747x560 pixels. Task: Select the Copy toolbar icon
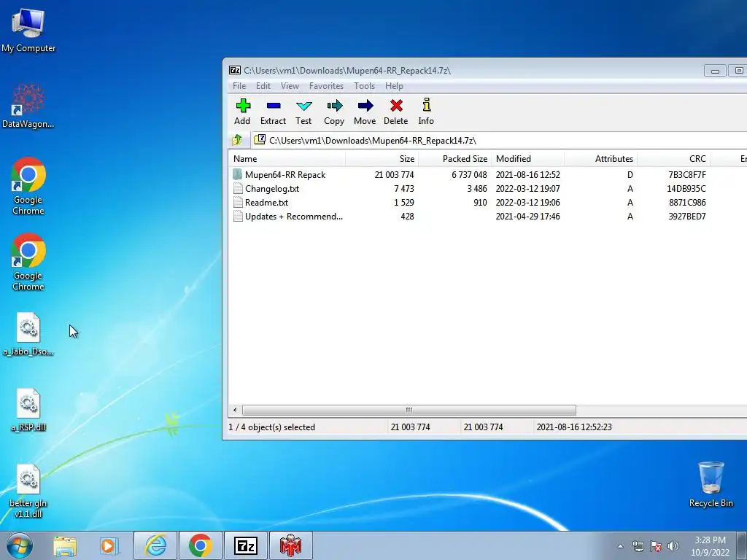pyautogui.click(x=334, y=112)
